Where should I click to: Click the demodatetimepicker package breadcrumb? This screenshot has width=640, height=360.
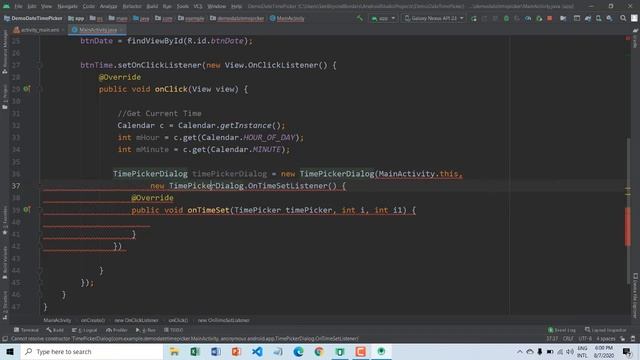237,18
